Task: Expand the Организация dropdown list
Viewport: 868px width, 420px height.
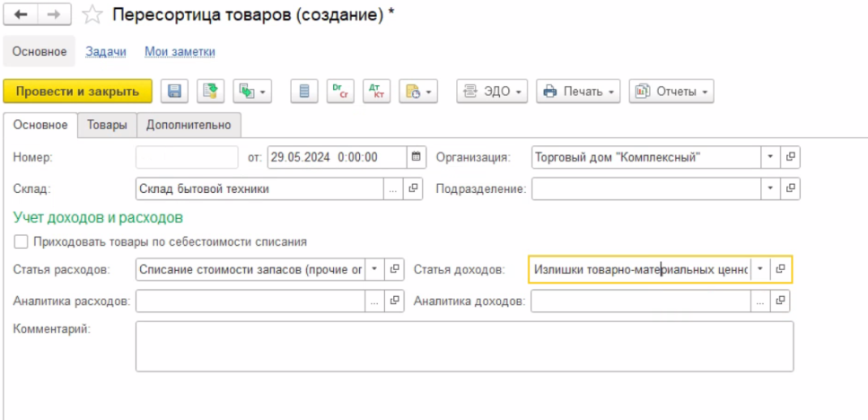Action: click(770, 157)
